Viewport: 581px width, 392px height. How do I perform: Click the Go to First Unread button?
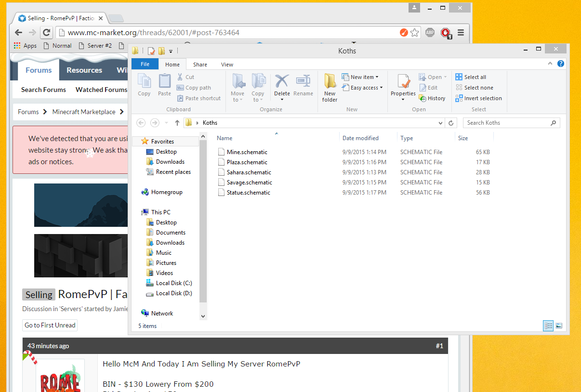tap(50, 325)
